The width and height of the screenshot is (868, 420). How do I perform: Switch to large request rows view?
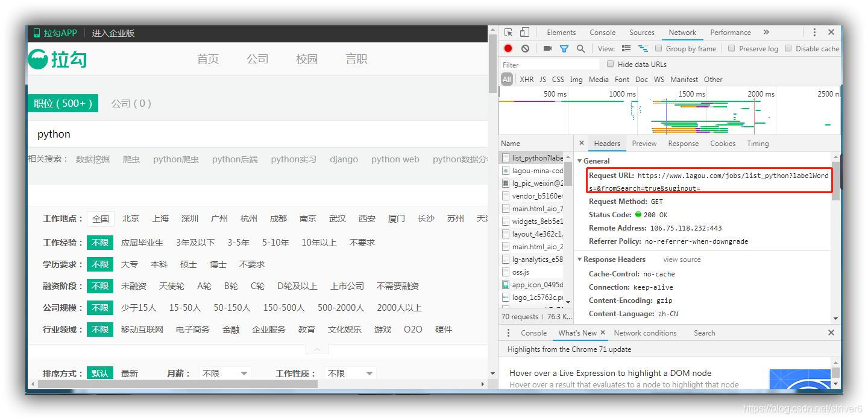626,49
